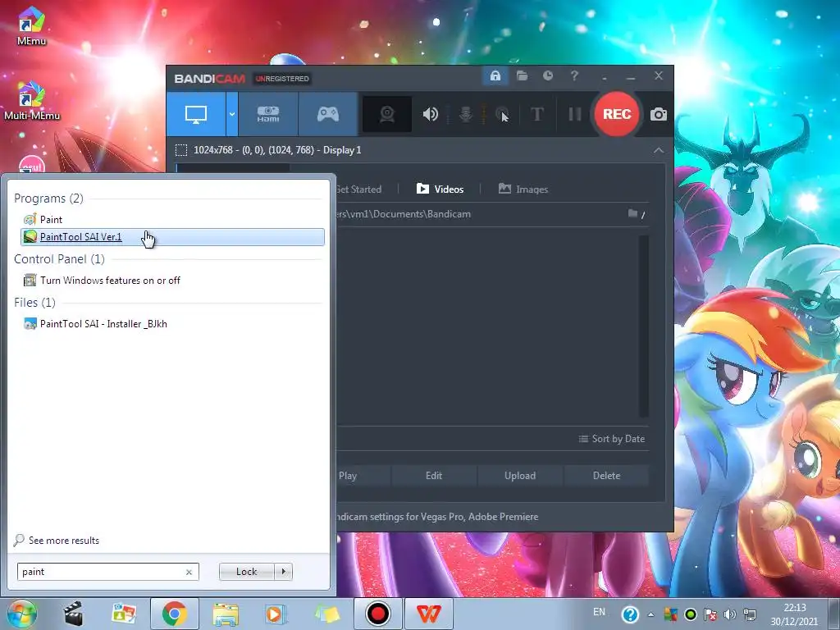Toggle speaker sound recording icon
This screenshot has width=840, height=630.
click(x=430, y=114)
